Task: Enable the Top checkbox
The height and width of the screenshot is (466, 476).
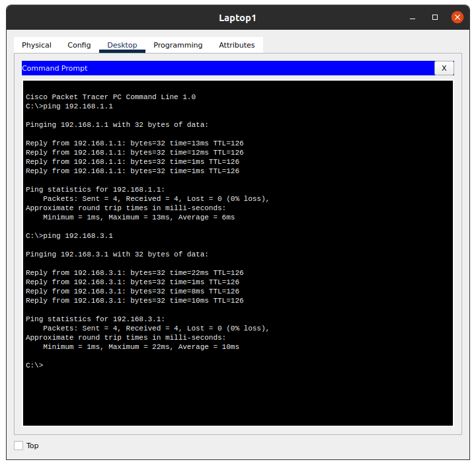Action: tap(19, 446)
